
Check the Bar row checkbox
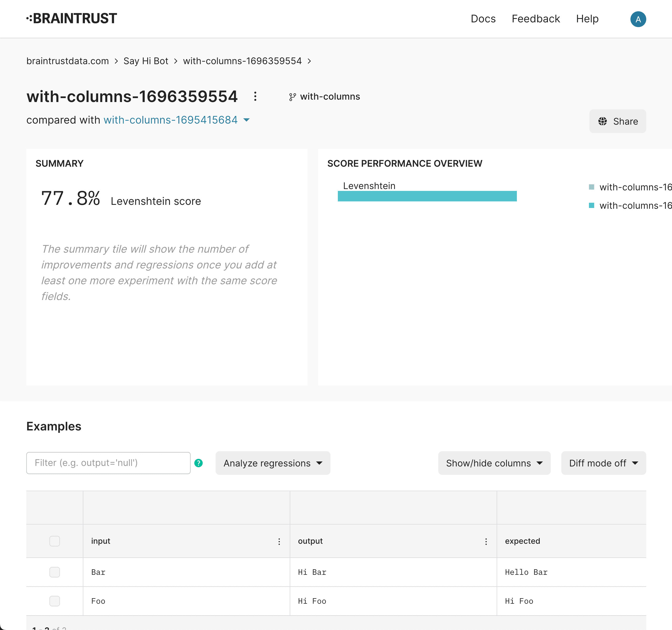(54, 572)
